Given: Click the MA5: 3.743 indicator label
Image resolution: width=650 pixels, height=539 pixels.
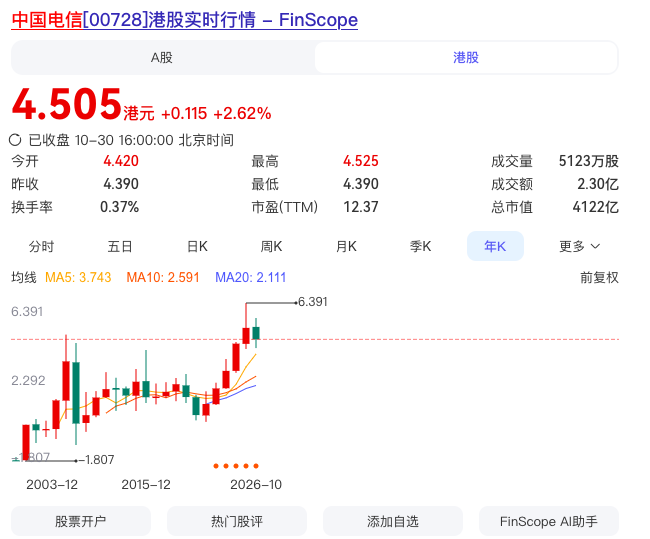Looking at the screenshot, I should (x=78, y=277).
